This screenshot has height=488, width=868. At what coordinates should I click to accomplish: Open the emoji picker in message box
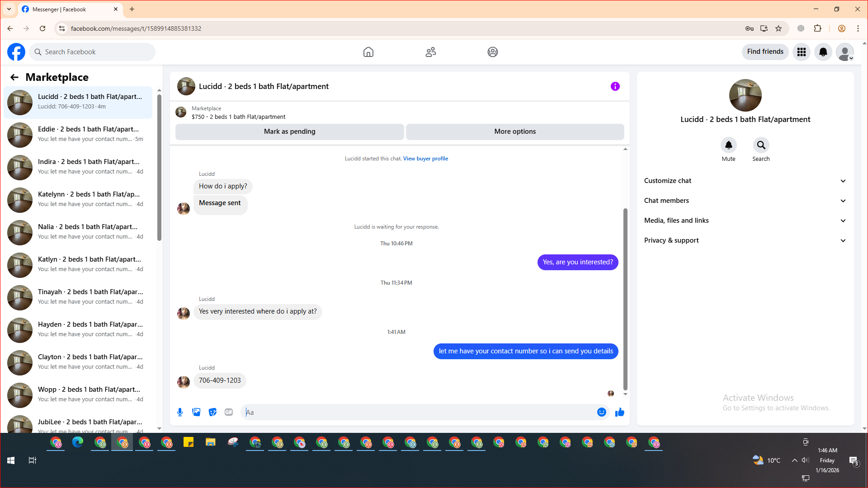coord(601,412)
